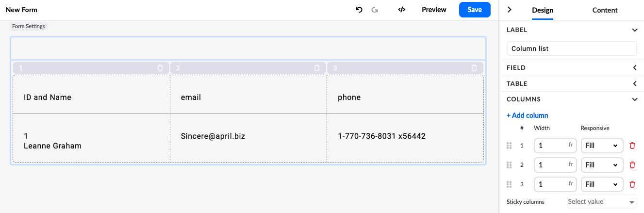644x213 pixels.
Task: Edit the width value for column 2
Action: (555, 165)
